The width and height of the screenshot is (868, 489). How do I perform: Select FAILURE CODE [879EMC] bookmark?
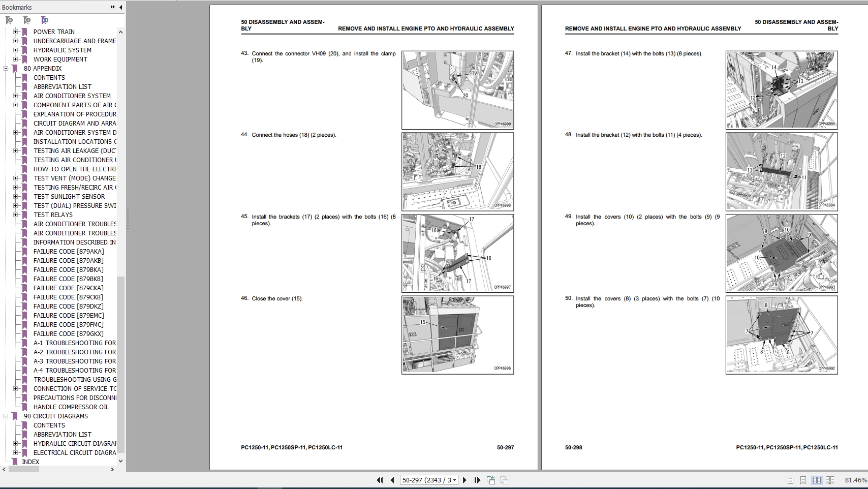click(69, 315)
